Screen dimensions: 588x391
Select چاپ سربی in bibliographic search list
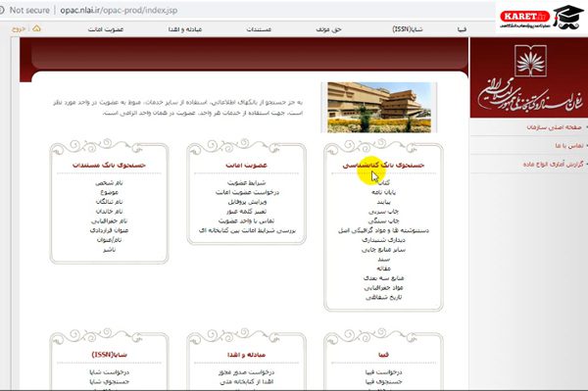[383, 212]
